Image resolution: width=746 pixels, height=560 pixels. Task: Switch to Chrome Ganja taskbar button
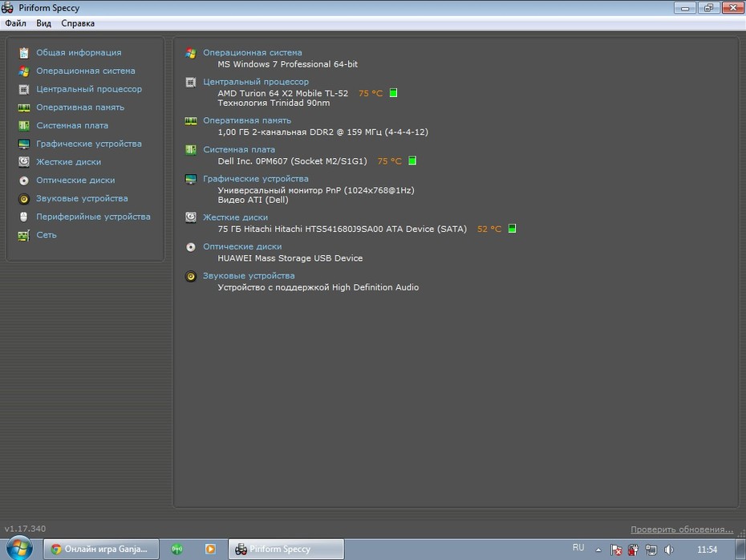coord(101,549)
